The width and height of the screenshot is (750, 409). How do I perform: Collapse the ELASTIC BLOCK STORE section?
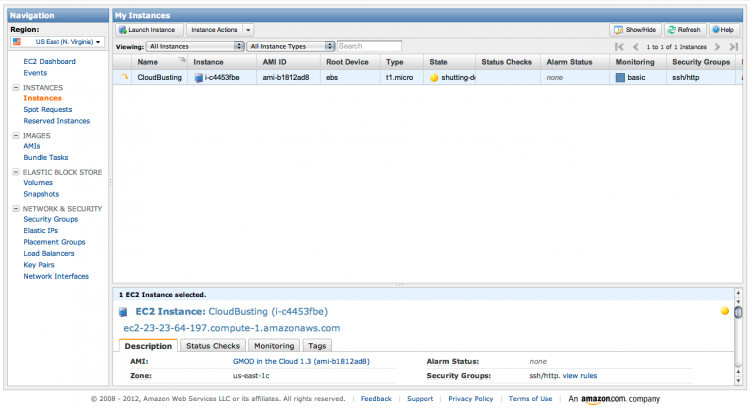click(x=16, y=172)
